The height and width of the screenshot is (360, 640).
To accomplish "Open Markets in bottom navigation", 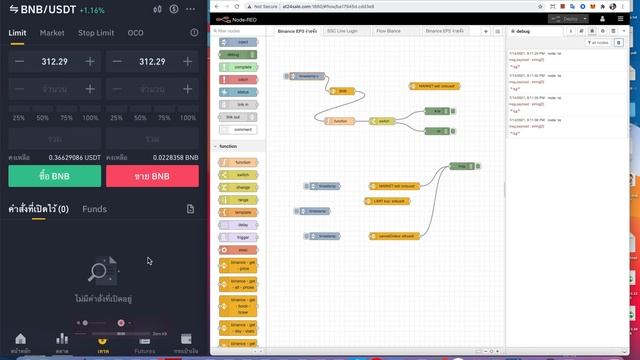I will (x=62, y=343).
